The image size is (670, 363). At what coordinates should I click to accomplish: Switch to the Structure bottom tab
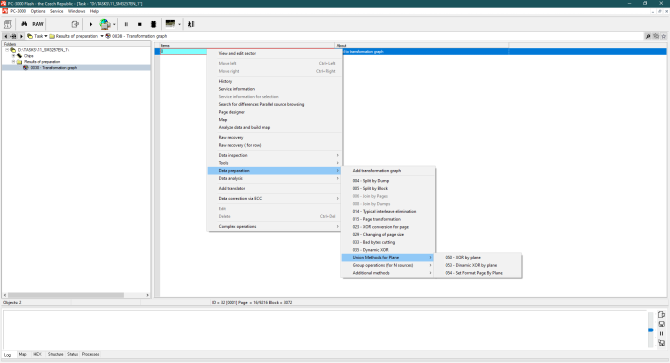[x=56, y=354]
